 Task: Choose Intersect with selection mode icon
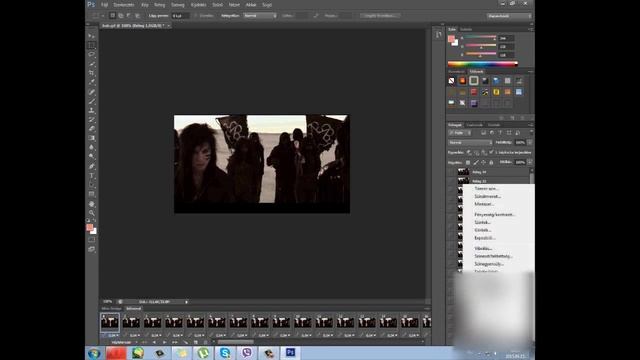pos(137,16)
